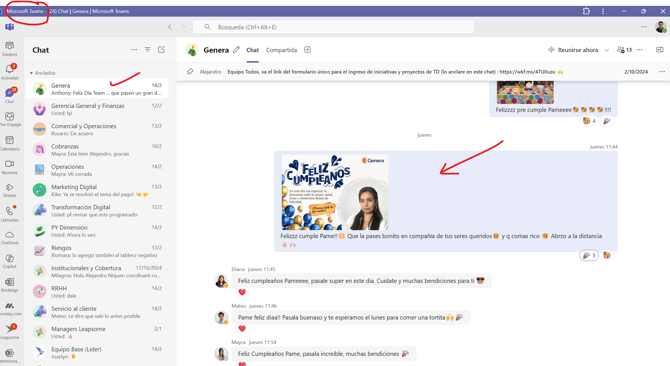The image size is (670, 366).
Task: Open the chat filter icon
Action: [147, 50]
